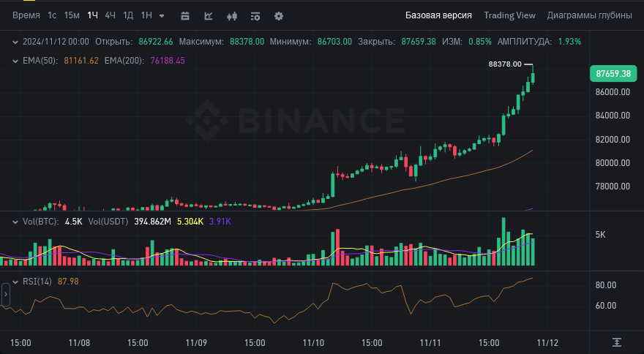Click the Vol(USDT) value 394.862M
This screenshot has height=354, width=644.
152,222
